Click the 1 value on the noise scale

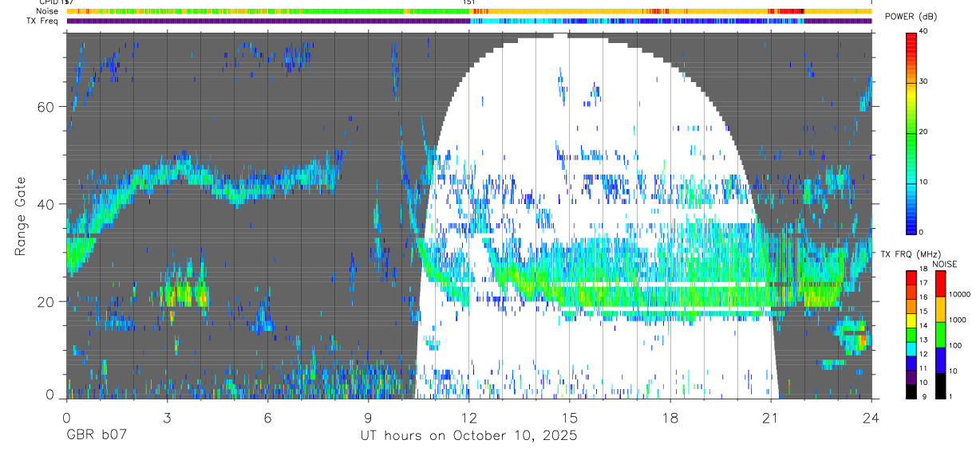(951, 396)
